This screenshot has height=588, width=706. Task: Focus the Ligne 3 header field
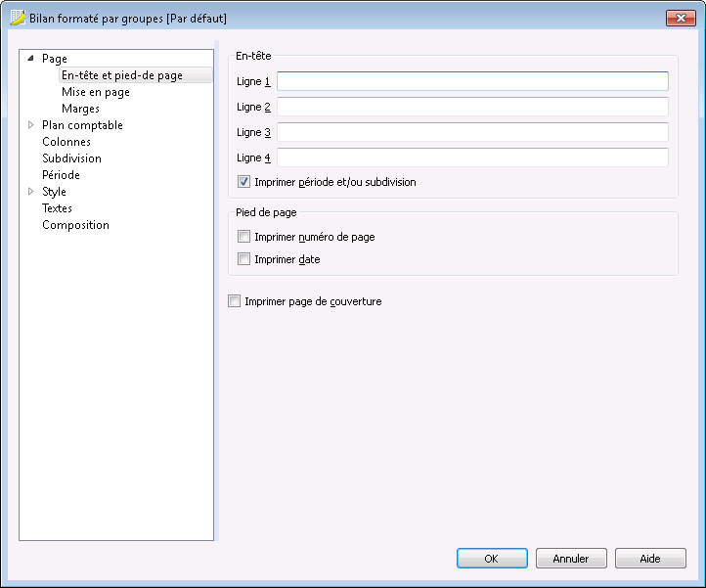(x=472, y=132)
